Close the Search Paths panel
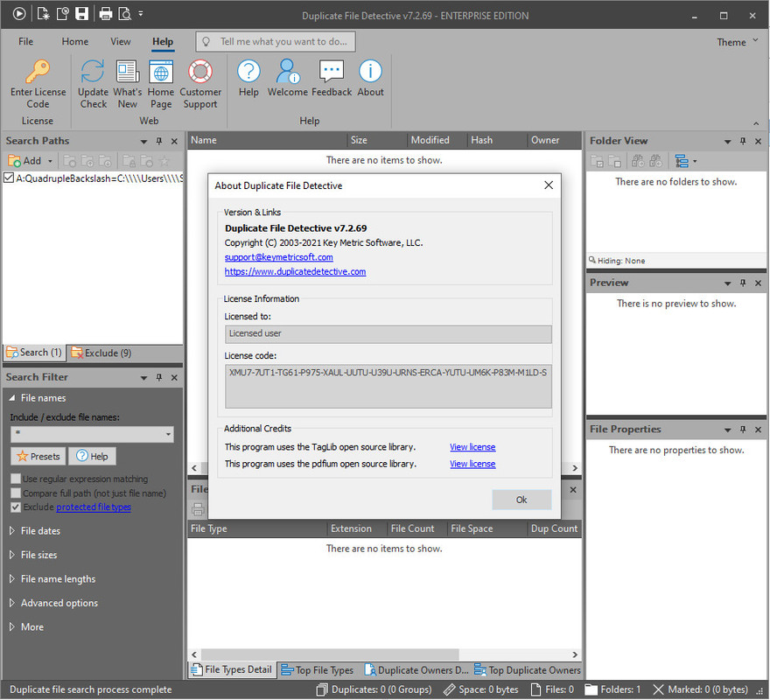 174,142
